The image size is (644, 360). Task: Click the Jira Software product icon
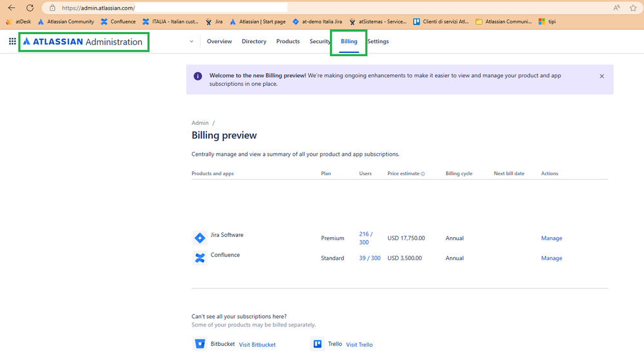coord(200,238)
